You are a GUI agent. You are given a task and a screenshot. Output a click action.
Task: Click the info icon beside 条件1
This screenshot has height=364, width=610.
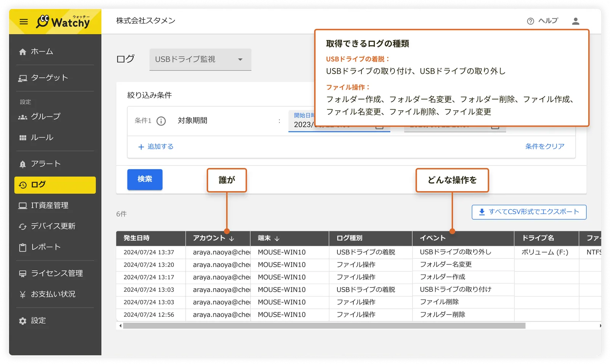point(161,121)
